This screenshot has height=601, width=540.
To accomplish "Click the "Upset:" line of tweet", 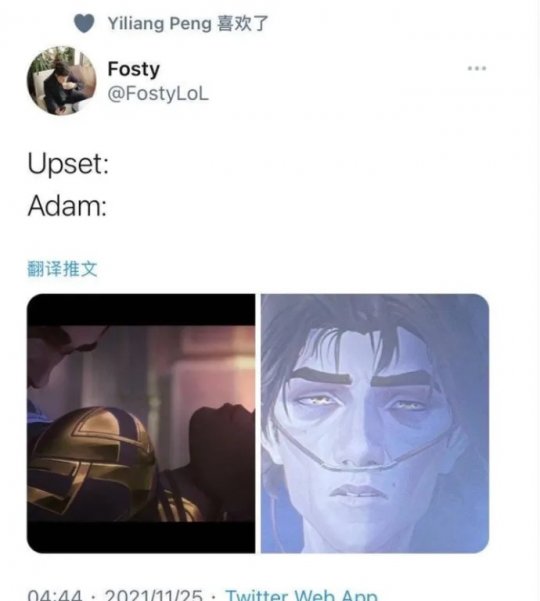I will tap(68, 164).
